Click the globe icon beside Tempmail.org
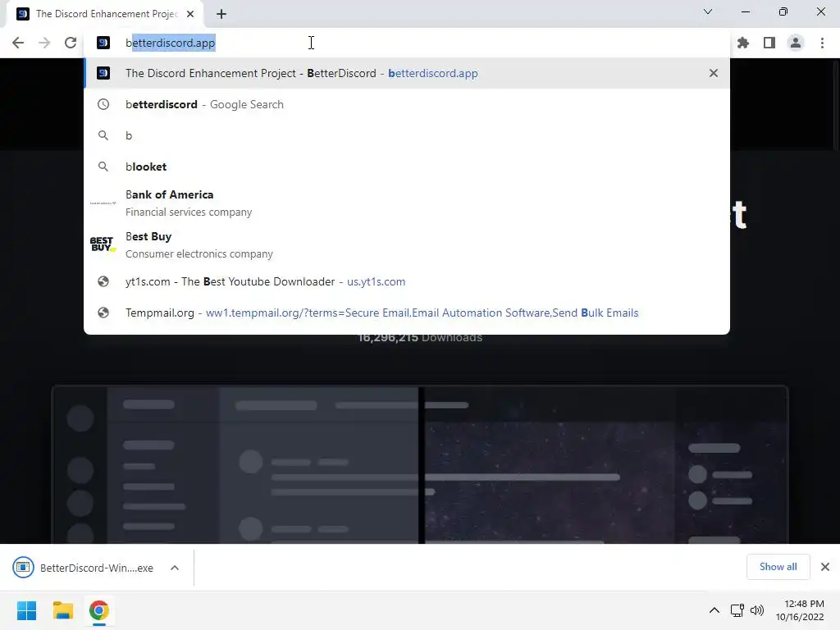This screenshot has height=630, width=840. [103, 313]
